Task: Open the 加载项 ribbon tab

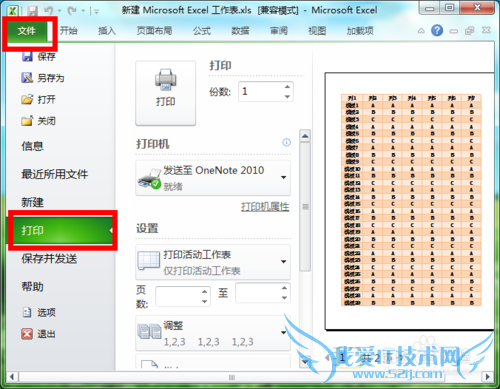Action: click(360, 31)
